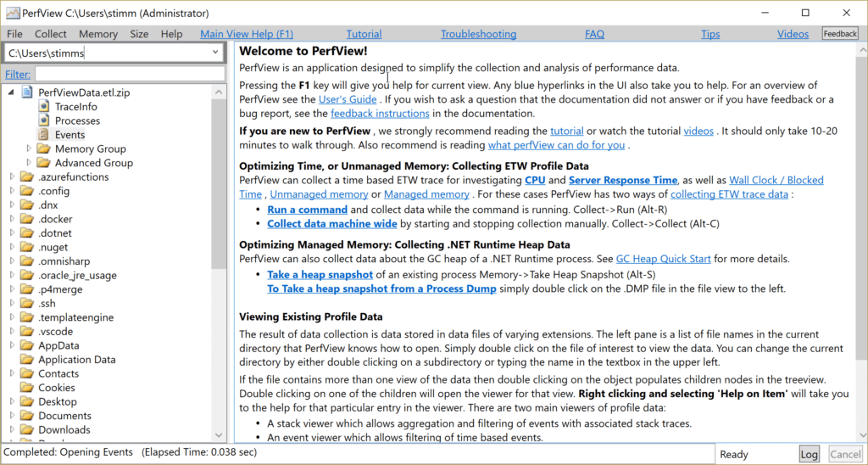
Task: Open the directory path dropdown arrow
Action: coord(215,53)
